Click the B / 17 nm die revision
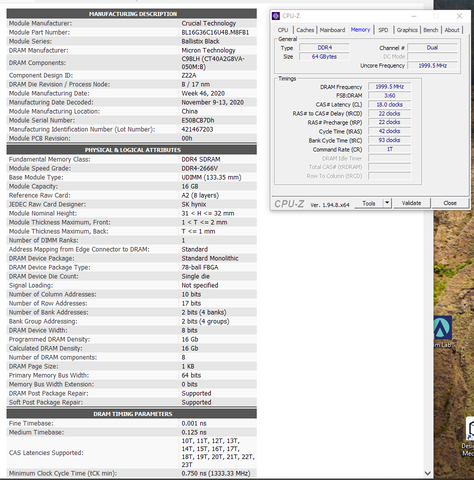 (x=196, y=84)
